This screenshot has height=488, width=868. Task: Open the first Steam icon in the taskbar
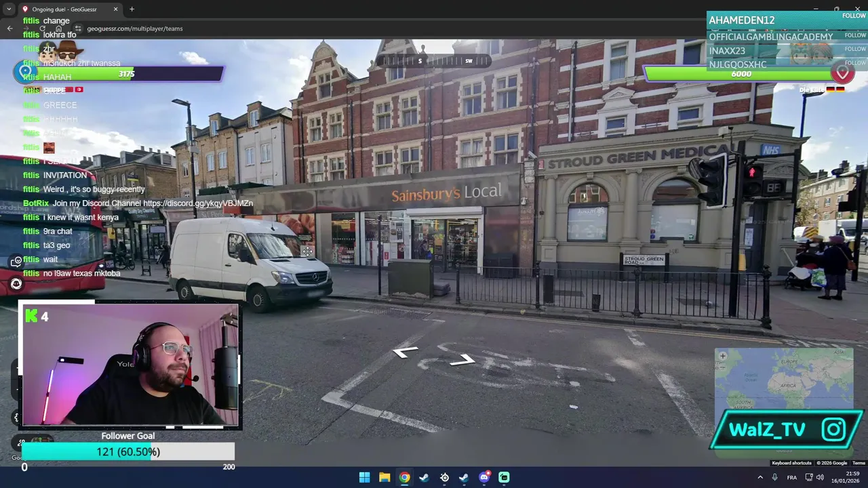[424, 477]
